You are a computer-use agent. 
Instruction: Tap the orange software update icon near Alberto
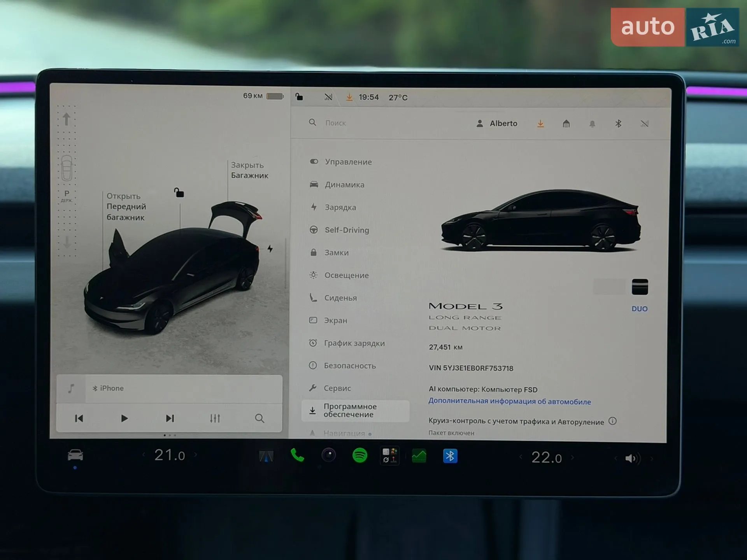click(x=540, y=124)
